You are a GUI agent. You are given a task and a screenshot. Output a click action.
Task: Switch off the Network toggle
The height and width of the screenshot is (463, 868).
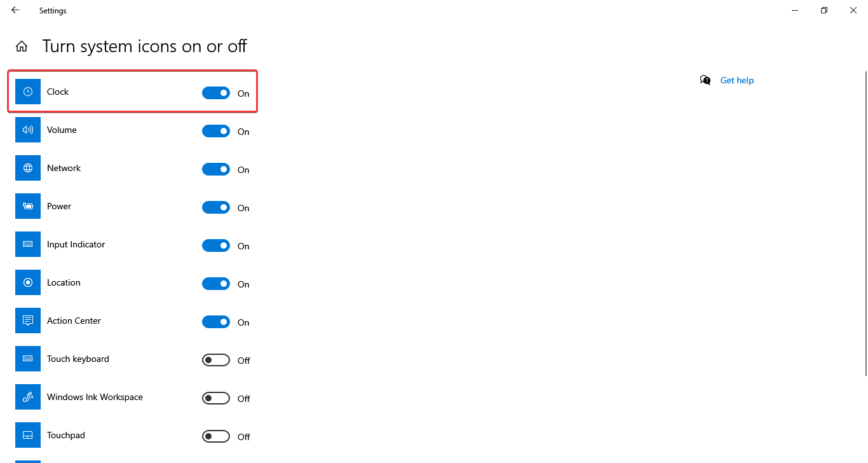click(x=216, y=169)
